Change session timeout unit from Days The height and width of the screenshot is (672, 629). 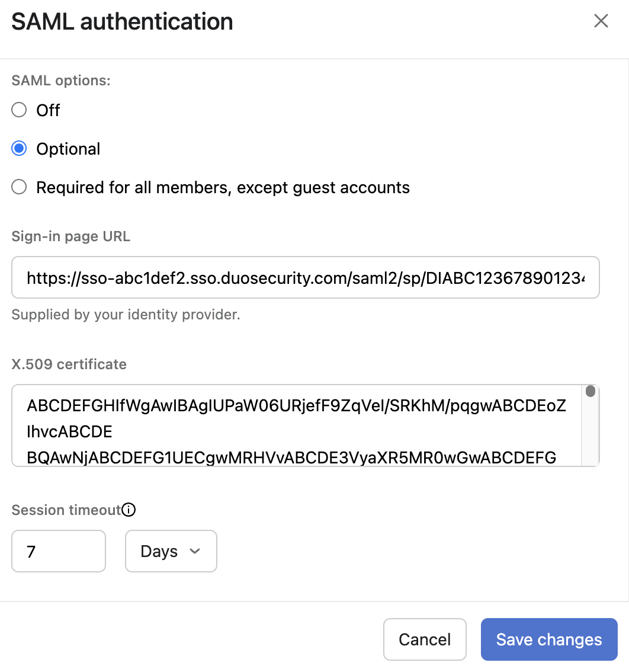point(171,551)
